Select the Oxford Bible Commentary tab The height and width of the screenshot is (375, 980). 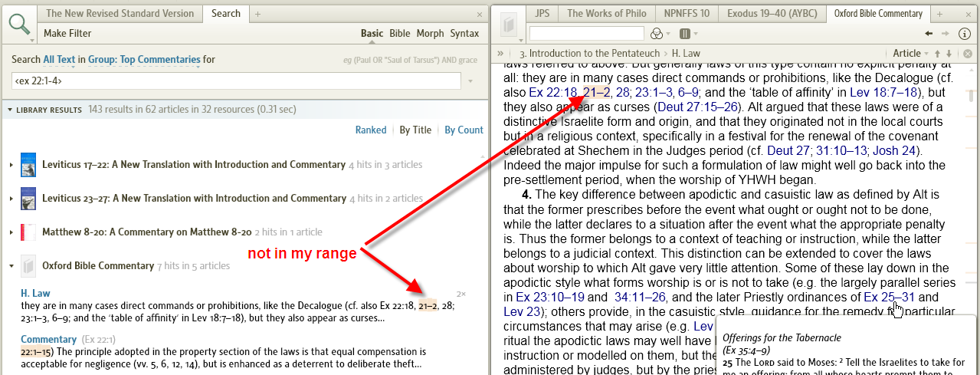[878, 14]
